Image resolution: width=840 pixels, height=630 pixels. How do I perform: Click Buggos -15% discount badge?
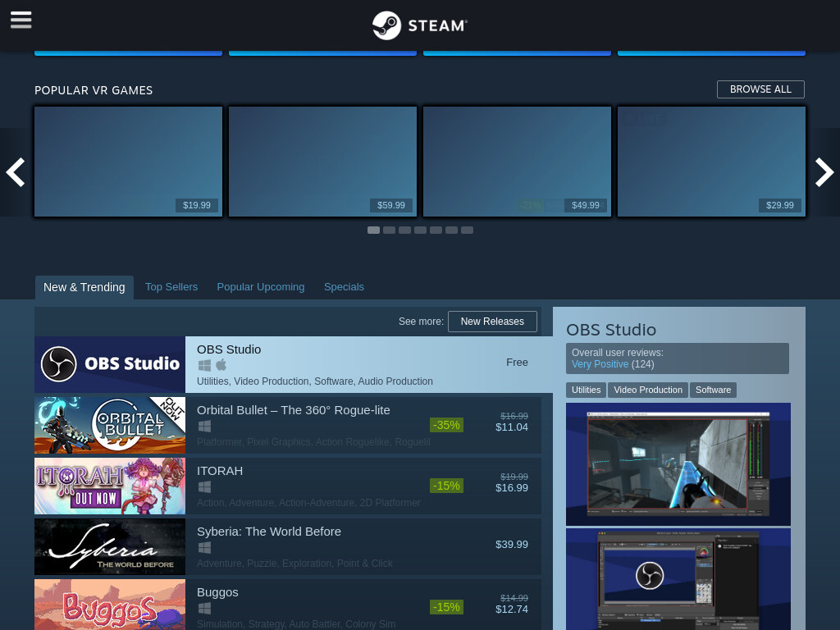tap(446, 607)
